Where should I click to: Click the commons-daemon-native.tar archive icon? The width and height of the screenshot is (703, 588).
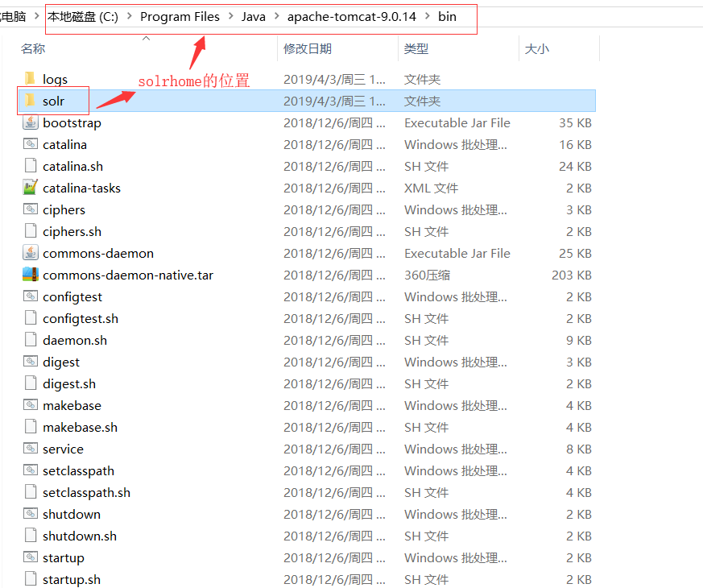(x=30, y=275)
